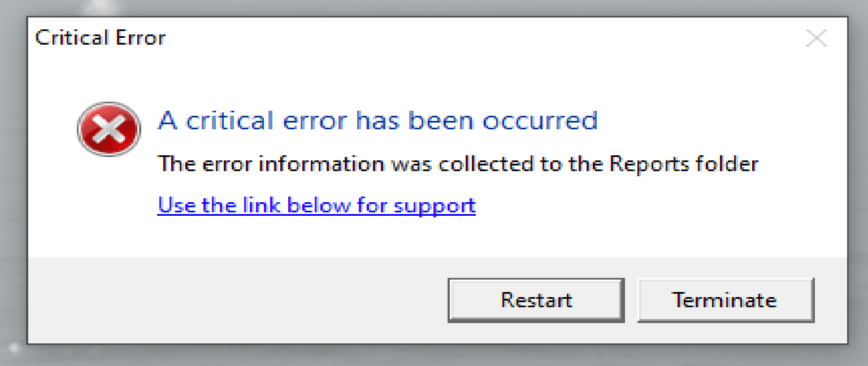Select the blue error heading next to the icon
The height and width of the screenshot is (366, 868).
point(377,120)
